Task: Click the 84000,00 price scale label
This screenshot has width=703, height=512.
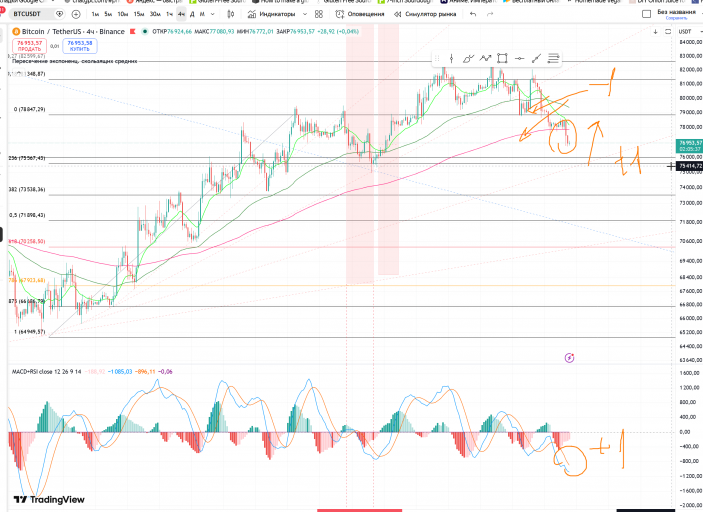Action: tap(690, 42)
